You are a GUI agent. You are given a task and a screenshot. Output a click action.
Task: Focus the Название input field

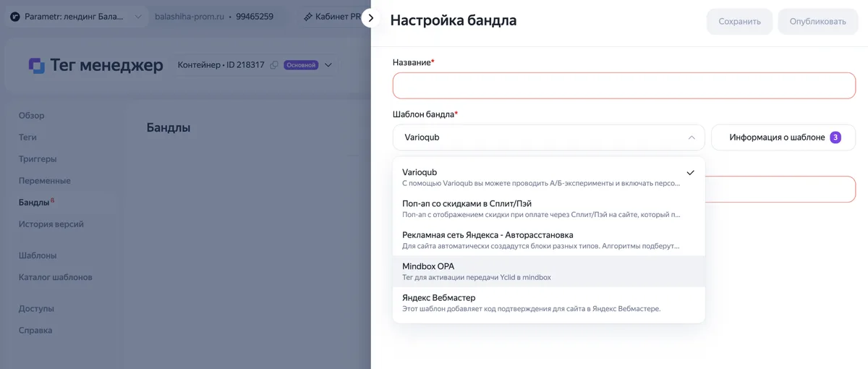624,85
